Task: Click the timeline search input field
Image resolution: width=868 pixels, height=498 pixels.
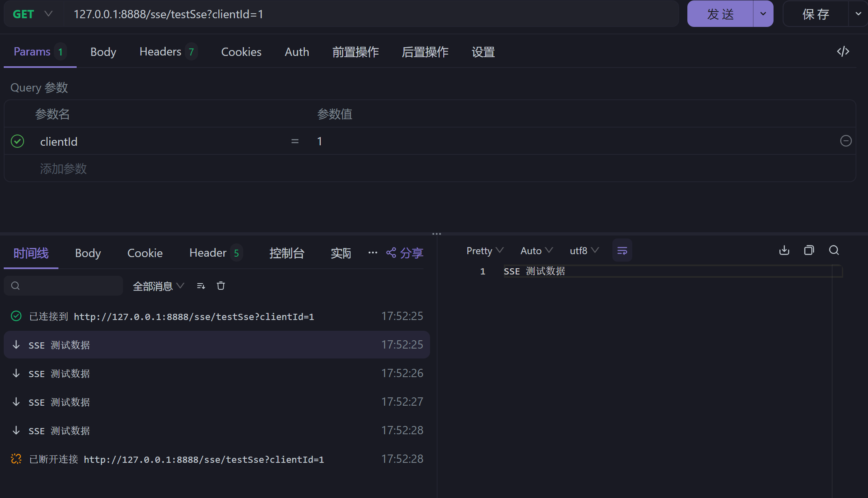Action: pos(63,286)
